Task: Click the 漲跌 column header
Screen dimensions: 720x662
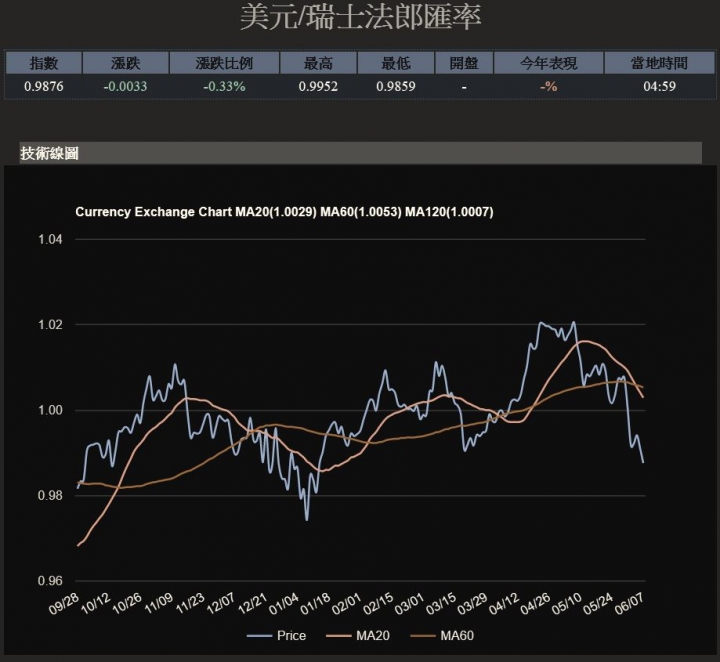Action: pos(125,63)
